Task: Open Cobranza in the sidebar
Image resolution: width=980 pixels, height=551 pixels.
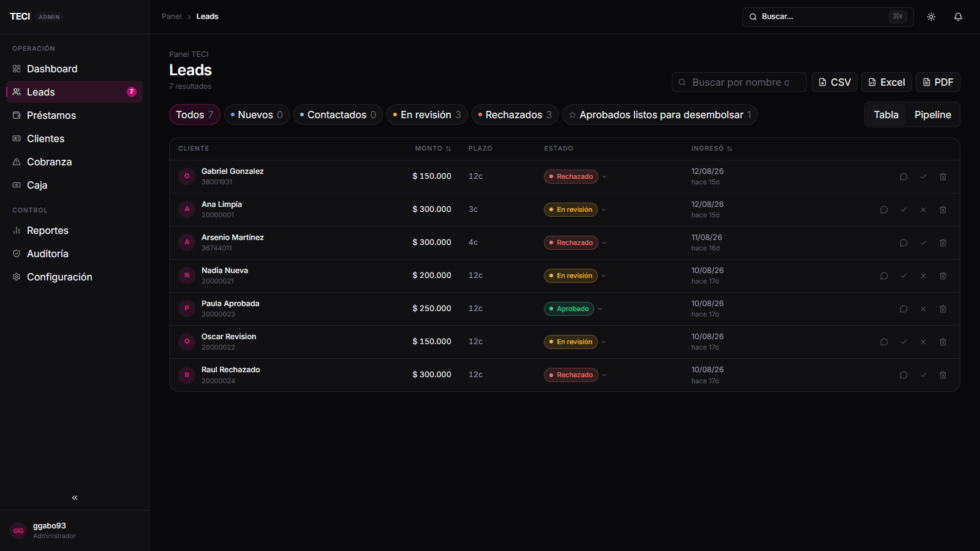Action: coord(74,162)
